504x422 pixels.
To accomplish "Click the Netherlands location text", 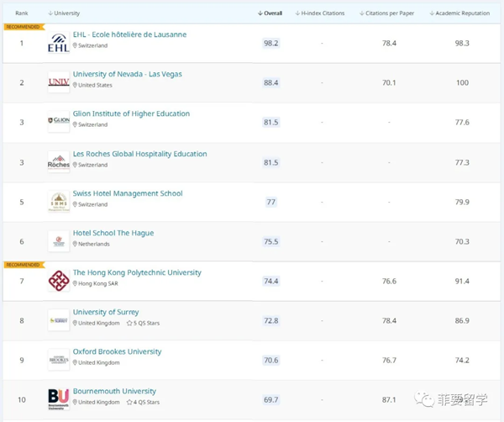I will coord(94,244).
